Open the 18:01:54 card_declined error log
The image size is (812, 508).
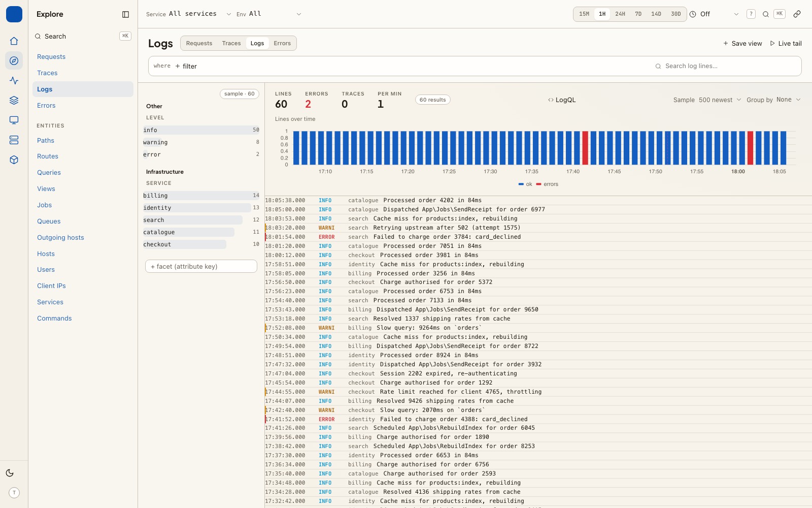538,237
